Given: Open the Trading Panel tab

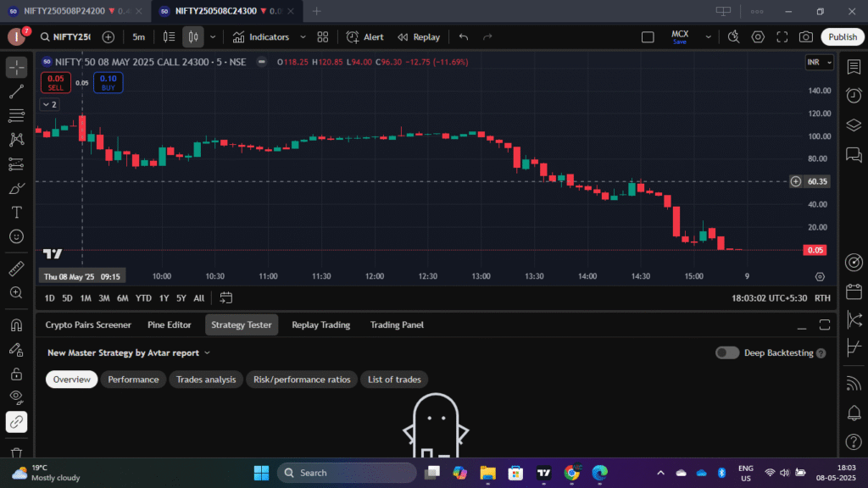Looking at the screenshot, I should point(397,324).
